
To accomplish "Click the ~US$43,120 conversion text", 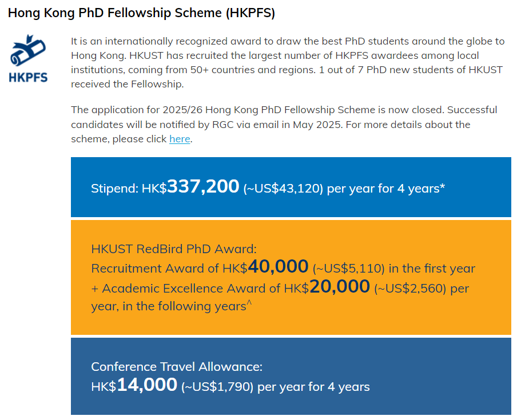I will (283, 189).
